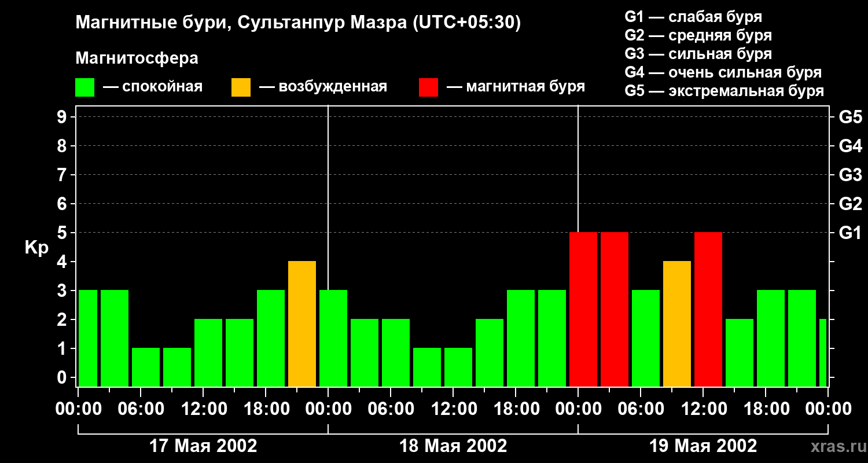
Task: Click the 'Магнитосфера' subtitle
Action: pyautogui.click(x=137, y=58)
